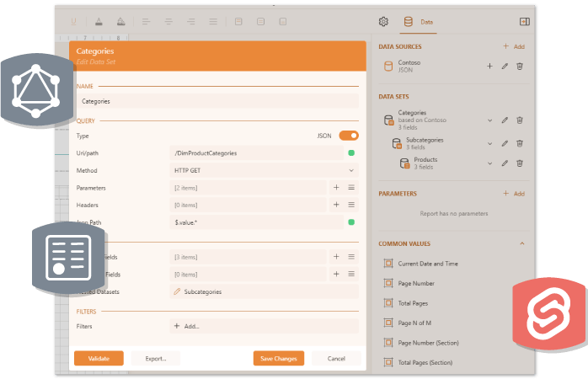Click the data set Name input field
Viewport: 588px width, 379px height.
217,101
